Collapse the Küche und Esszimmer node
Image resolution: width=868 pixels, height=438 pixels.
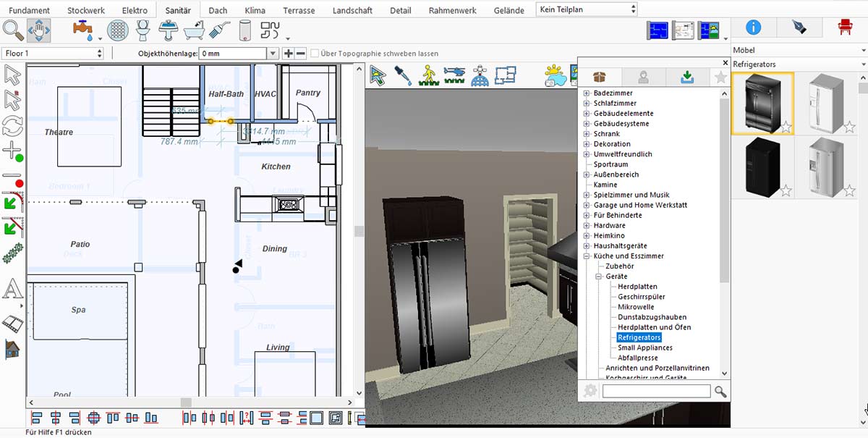(x=587, y=256)
